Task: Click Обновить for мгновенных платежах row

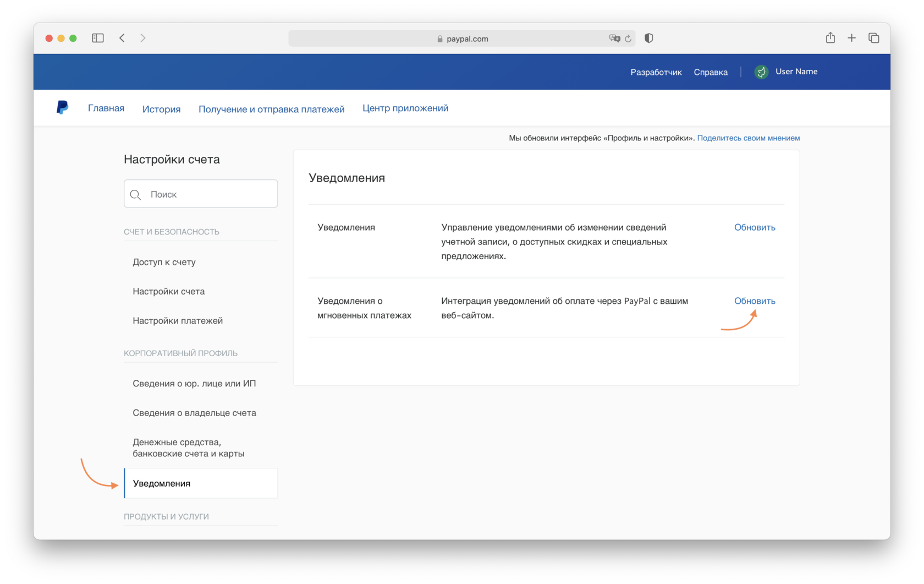Action: coord(755,301)
